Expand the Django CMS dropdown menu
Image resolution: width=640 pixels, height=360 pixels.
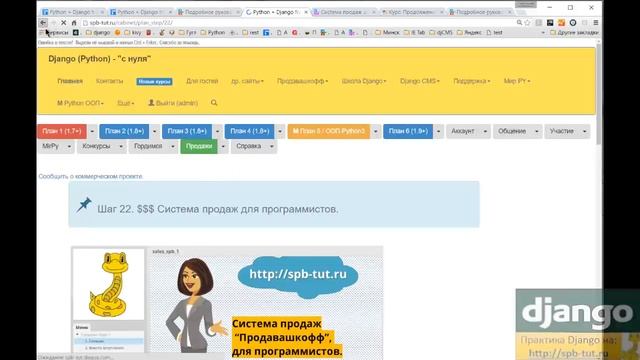click(420, 81)
